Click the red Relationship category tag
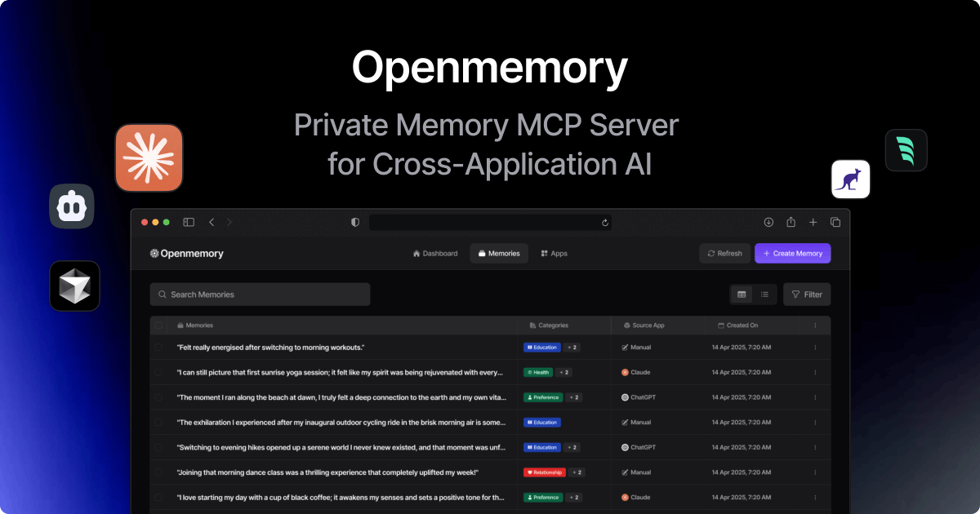The image size is (980, 514). (x=545, y=472)
